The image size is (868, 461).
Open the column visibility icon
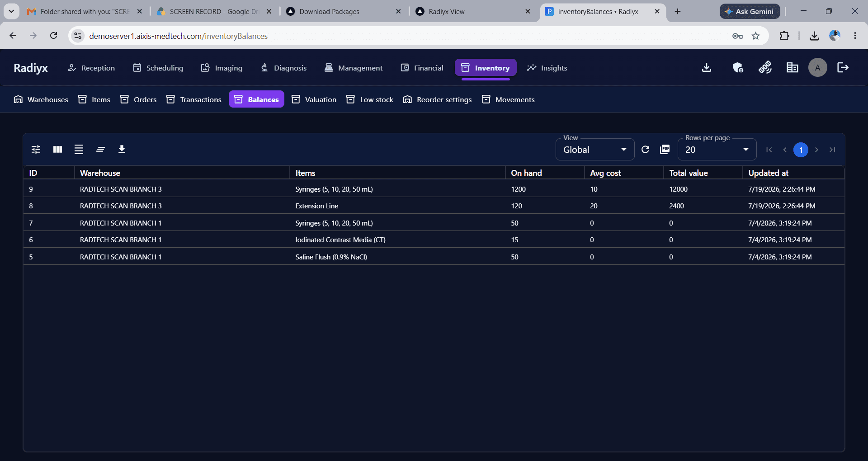(57, 149)
